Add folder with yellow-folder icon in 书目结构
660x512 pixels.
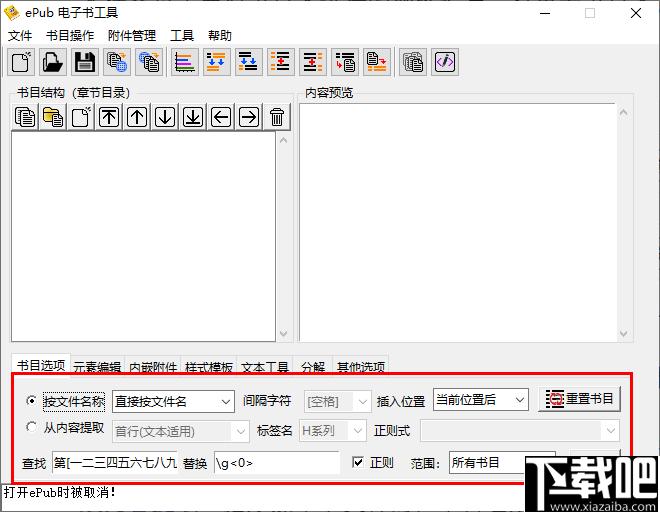coord(53,117)
